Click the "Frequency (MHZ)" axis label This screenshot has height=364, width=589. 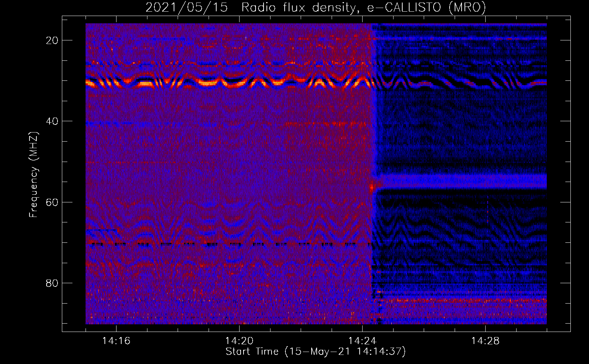tap(33, 175)
